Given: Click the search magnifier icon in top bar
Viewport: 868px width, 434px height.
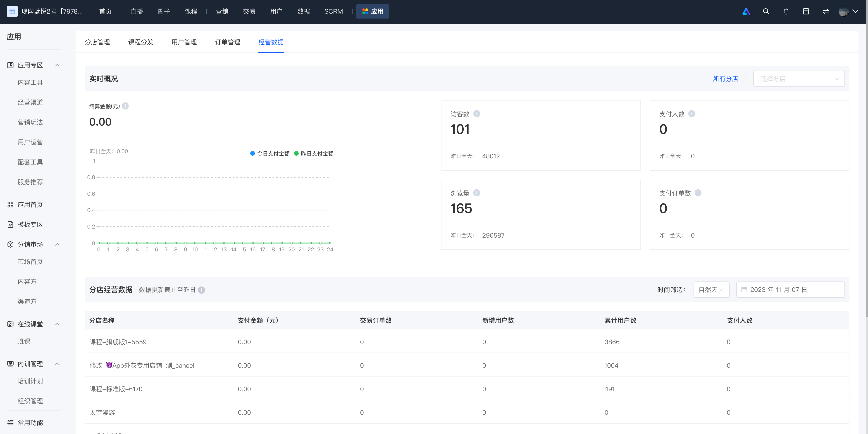Looking at the screenshot, I should 766,12.
